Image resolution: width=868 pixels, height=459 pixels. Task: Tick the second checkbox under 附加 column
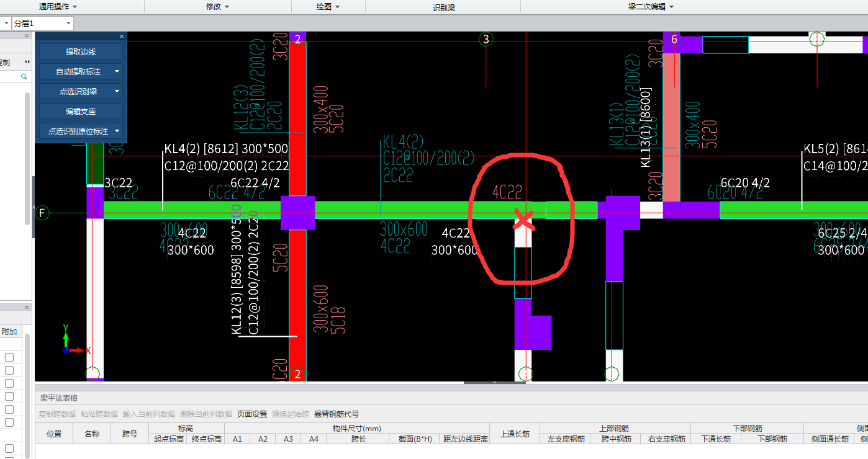pyautogui.click(x=10, y=370)
